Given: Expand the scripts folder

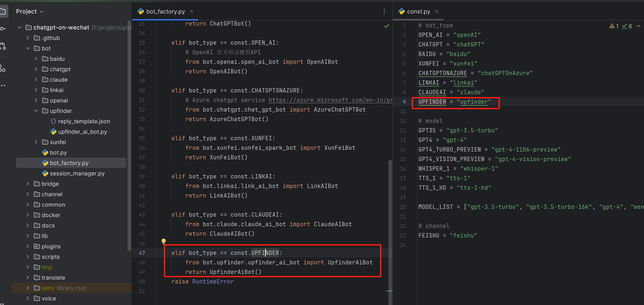Looking at the screenshot, I should pos(28,257).
